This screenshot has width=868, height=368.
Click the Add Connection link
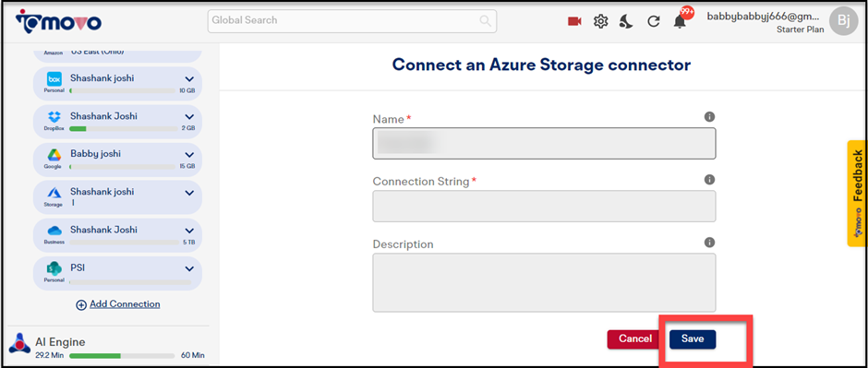[x=118, y=304]
